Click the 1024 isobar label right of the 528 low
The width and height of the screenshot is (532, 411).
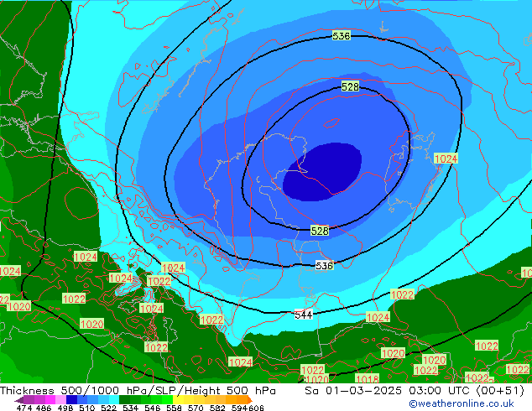pyautogui.click(x=446, y=159)
